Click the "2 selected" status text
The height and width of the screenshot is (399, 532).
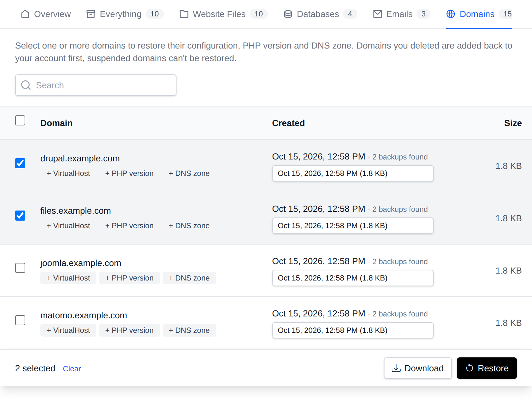[x=35, y=368]
